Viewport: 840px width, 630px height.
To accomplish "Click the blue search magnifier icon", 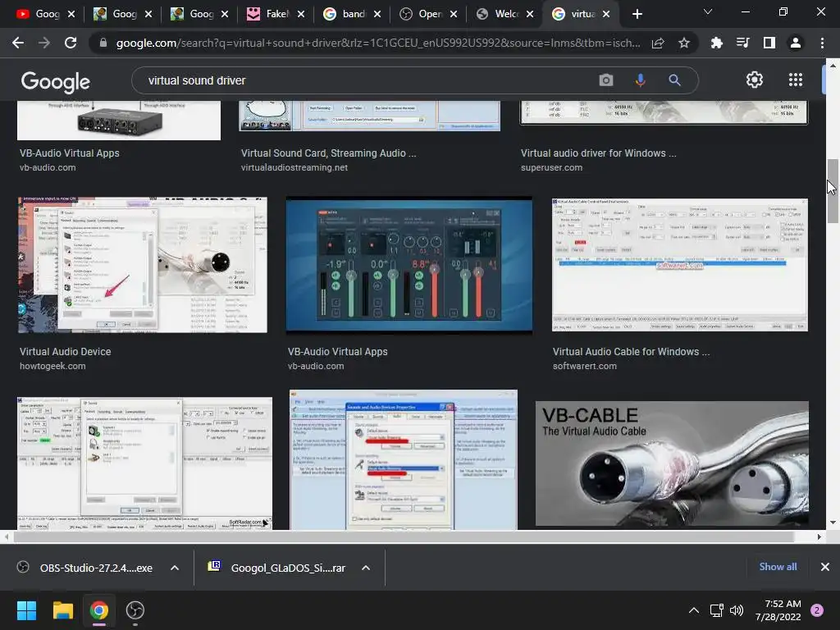I will 674,80.
